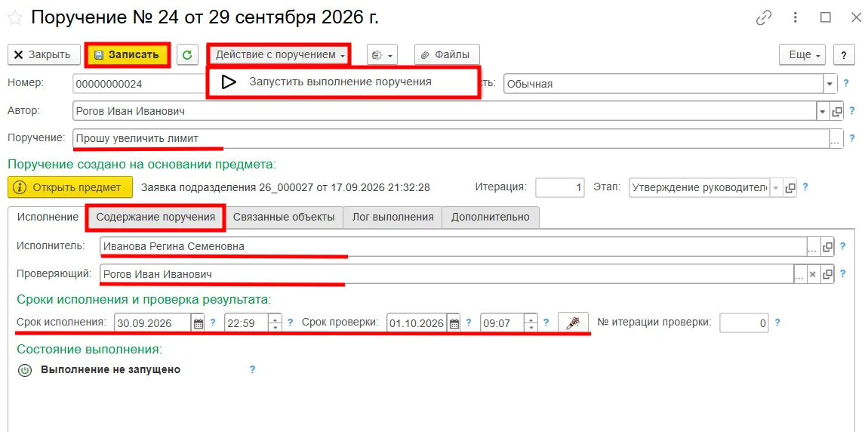
Task: Open the Проверяющий record icon
Action: (x=827, y=274)
